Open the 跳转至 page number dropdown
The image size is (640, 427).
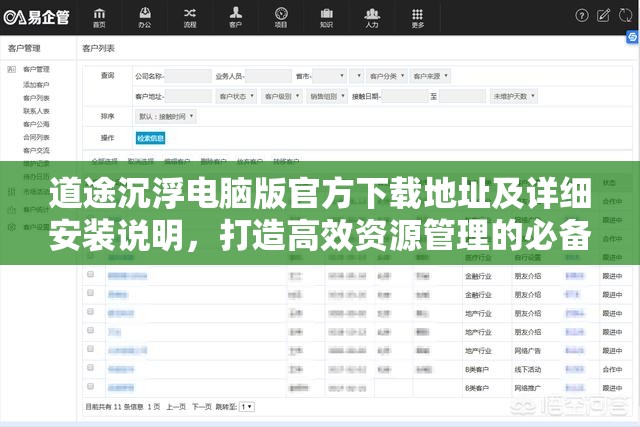247,407
